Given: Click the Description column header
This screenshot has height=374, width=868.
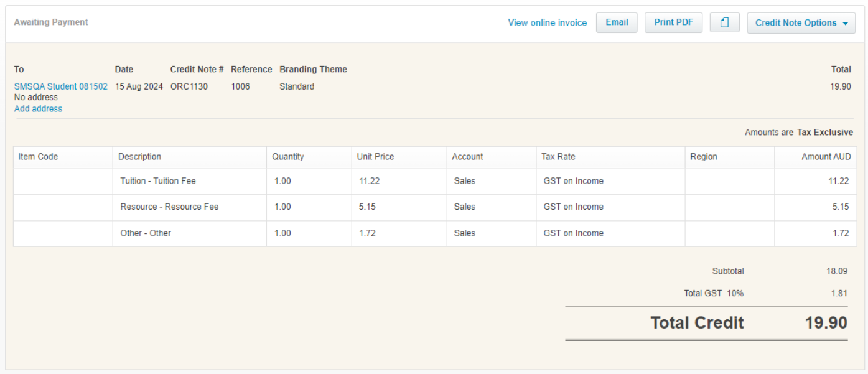Looking at the screenshot, I should [x=139, y=157].
